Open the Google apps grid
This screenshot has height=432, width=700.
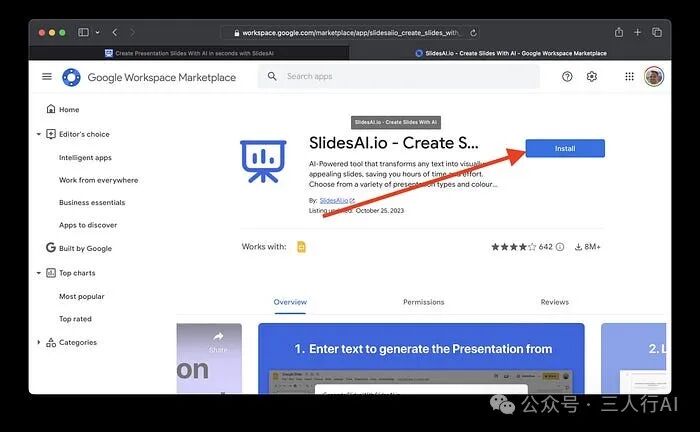[x=629, y=77]
